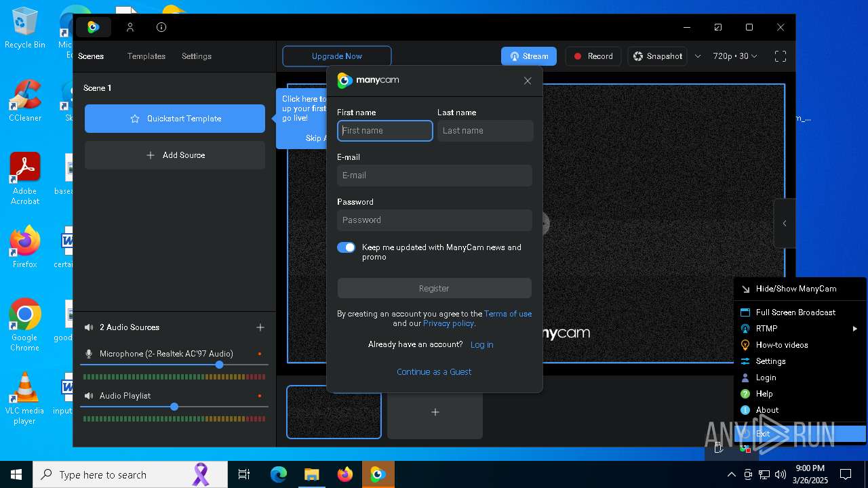The image size is (868, 488).
Task: Close the ManyCam registration dialog
Action: click(x=528, y=81)
